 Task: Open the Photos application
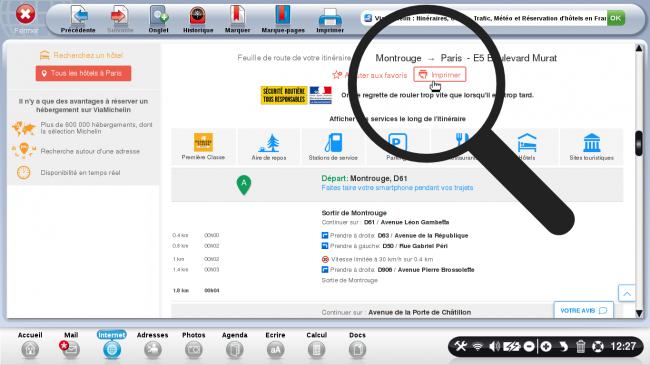click(x=194, y=345)
